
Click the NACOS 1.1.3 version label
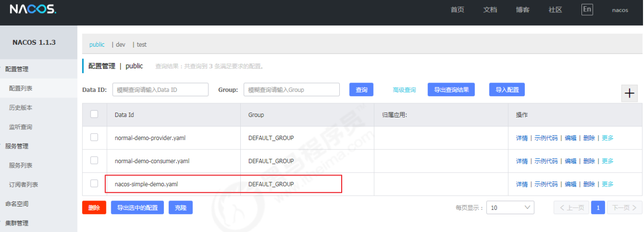click(x=34, y=42)
